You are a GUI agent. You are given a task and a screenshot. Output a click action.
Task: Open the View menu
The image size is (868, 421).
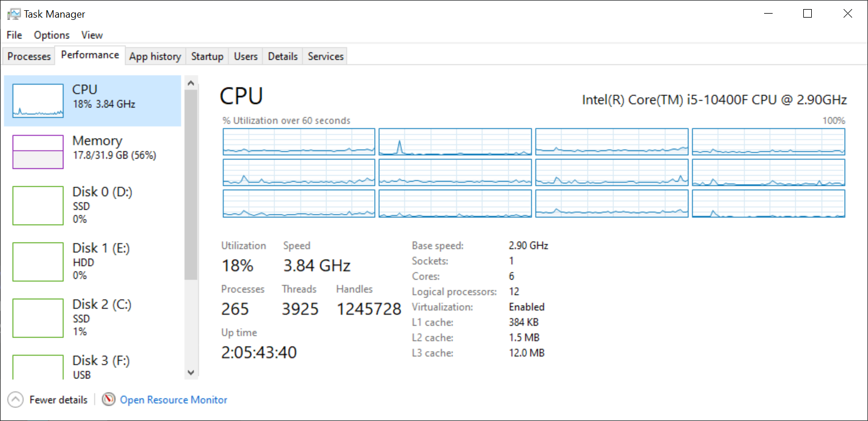click(92, 35)
